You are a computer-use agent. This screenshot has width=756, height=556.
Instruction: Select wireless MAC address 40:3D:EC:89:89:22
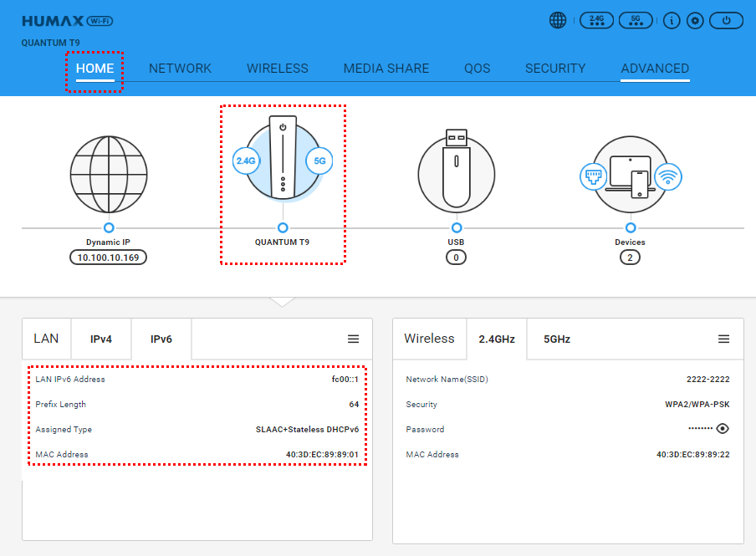click(x=692, y=454)
